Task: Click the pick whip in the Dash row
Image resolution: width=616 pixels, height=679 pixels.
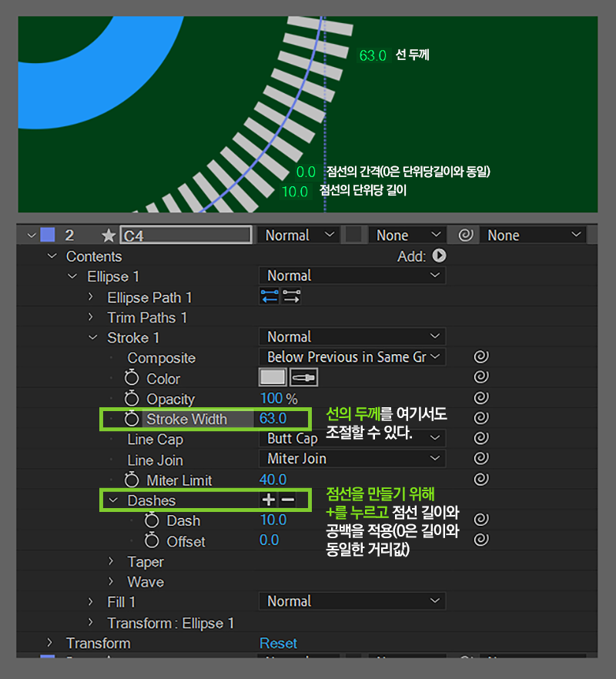Action: (x=480, y=519)
